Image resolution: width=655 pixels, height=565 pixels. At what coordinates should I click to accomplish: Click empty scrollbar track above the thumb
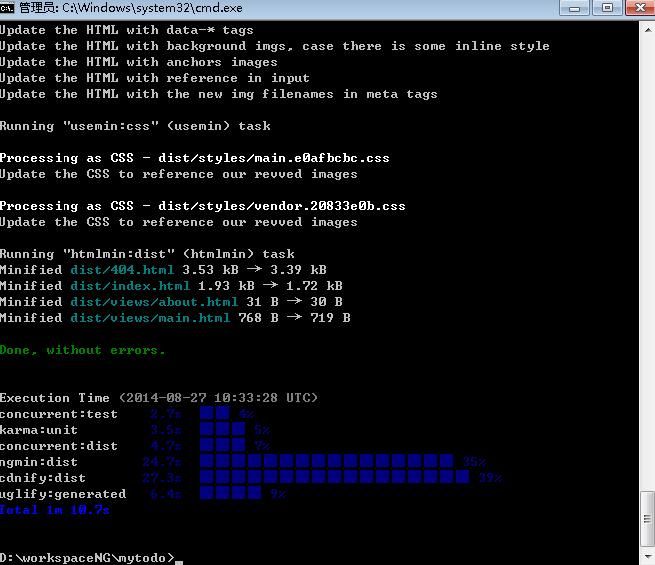pos(645,250)
